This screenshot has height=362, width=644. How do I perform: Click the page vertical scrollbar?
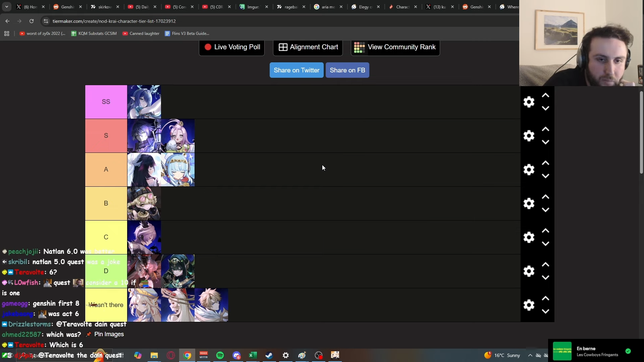click(641, 132)
